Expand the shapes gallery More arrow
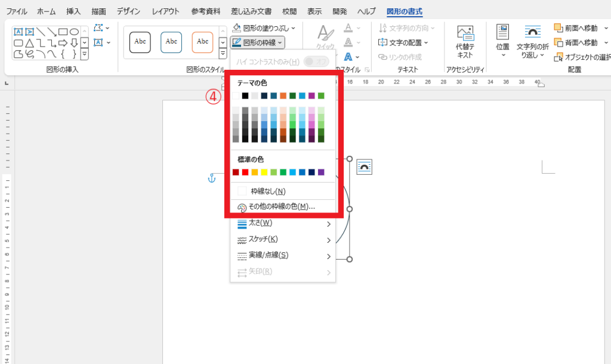Screen dimensions: 611x364 (x=85, y=54)
